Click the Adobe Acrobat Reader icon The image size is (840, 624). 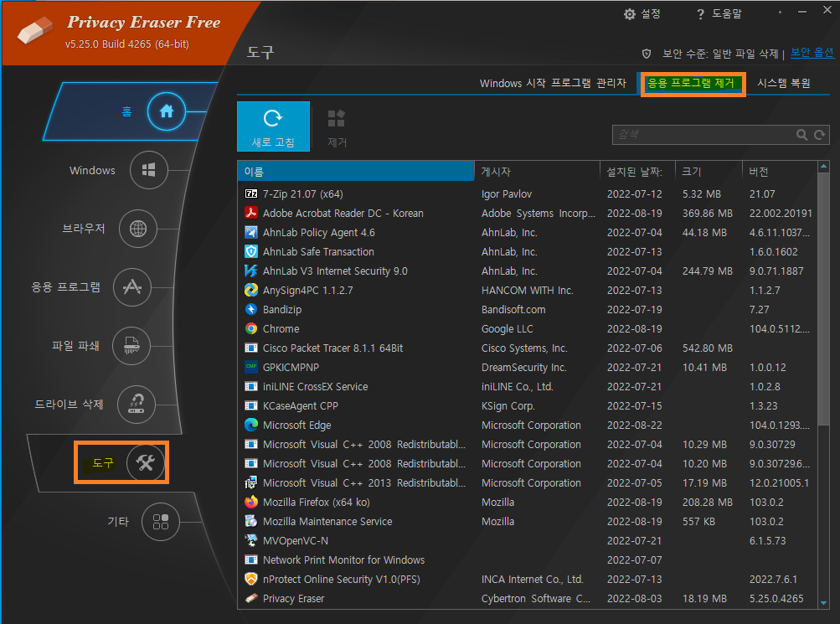(x=250, y=214)
